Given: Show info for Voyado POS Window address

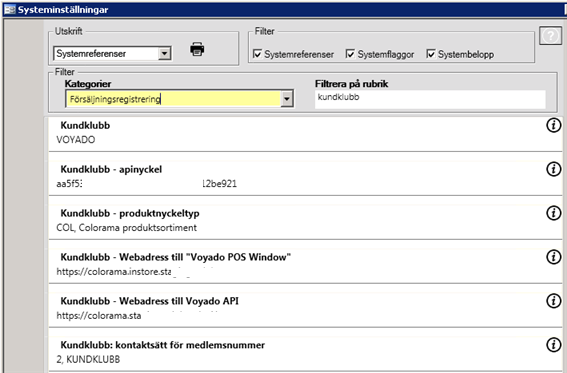Looking at the screenshot, I should click(x=553, y=257).
